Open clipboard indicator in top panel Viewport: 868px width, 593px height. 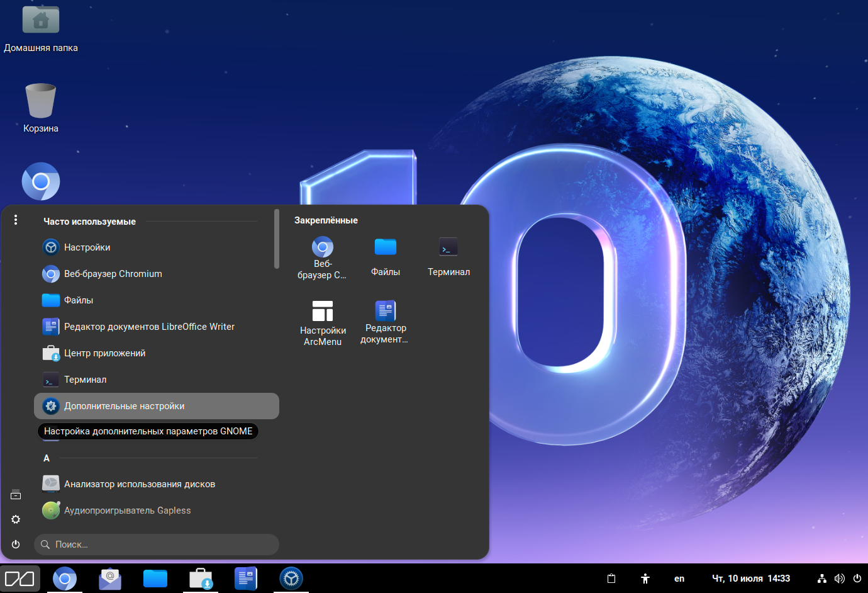[611, 579]
